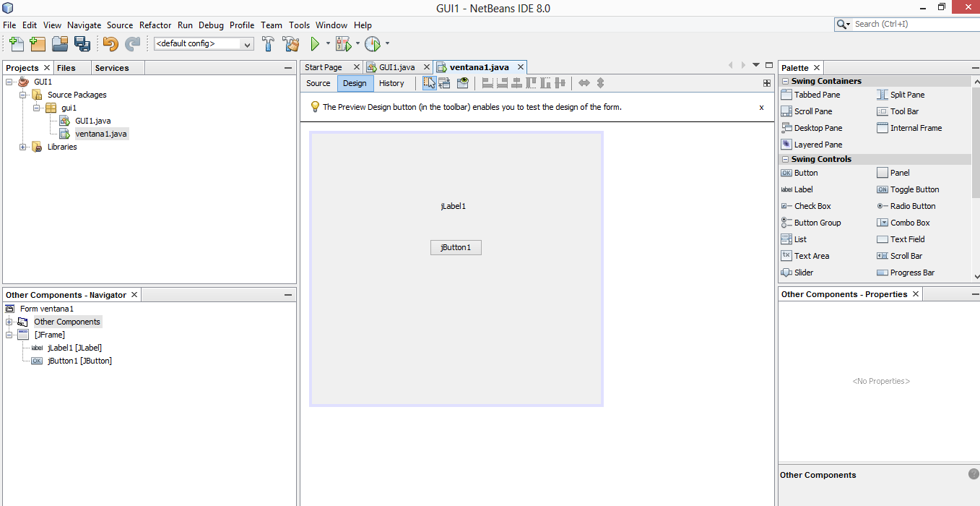
Task: Click the Save All icon
Action: click(82, 43)
